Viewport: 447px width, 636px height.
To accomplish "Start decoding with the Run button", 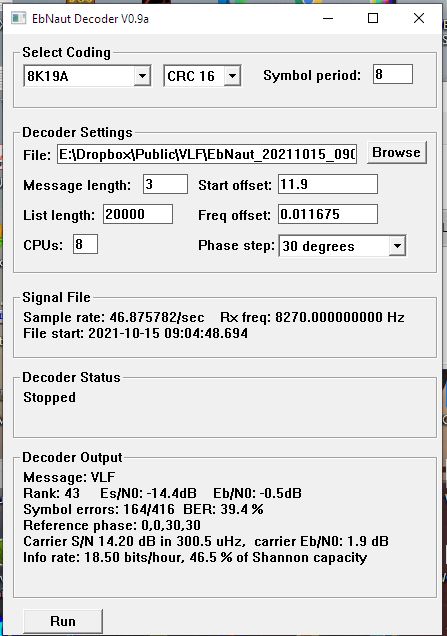I will click(63, 621).
